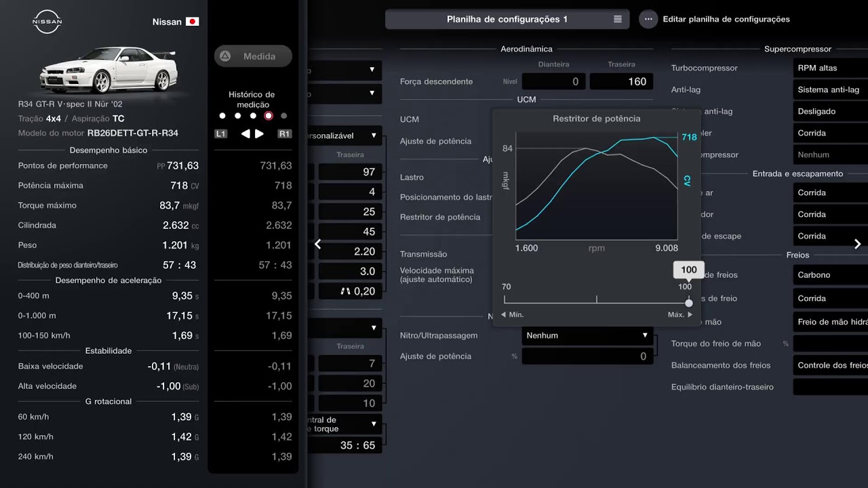Image resolution: width=868 pixels, height=488 pixels.
Task: Select second measurement history dot
Action: point(238,116)
